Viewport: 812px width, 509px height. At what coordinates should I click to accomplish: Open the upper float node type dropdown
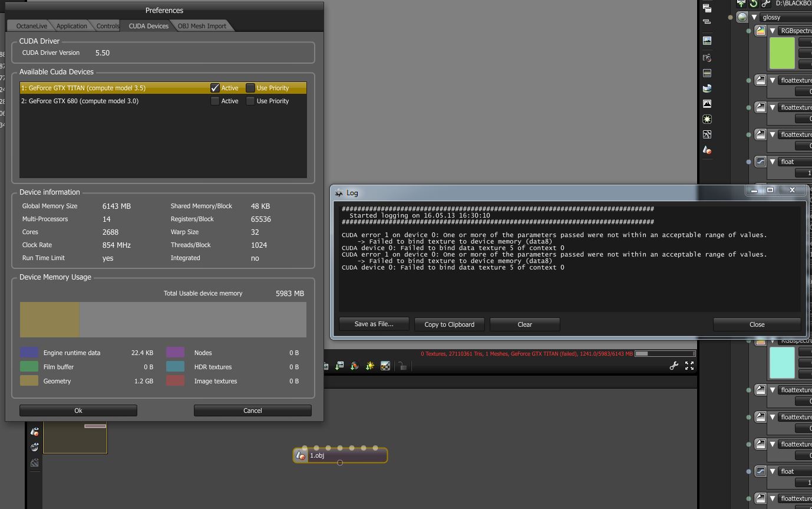(x=795, y=162)
